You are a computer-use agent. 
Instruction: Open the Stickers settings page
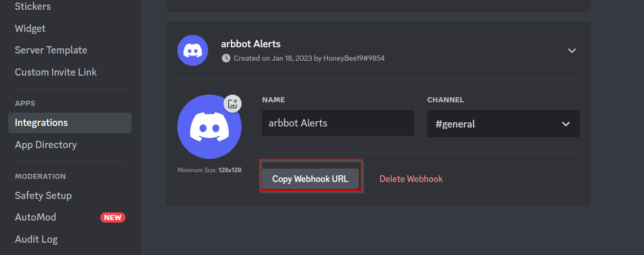33,7
